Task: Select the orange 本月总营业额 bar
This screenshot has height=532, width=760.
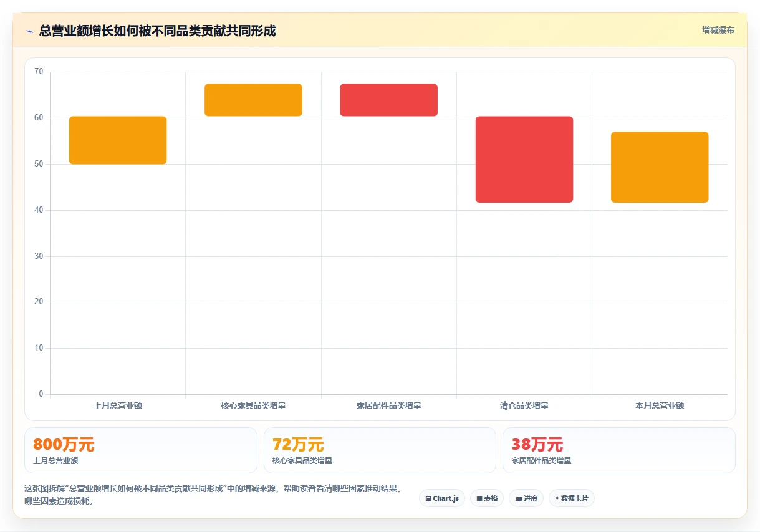Action: pos(660,167)
